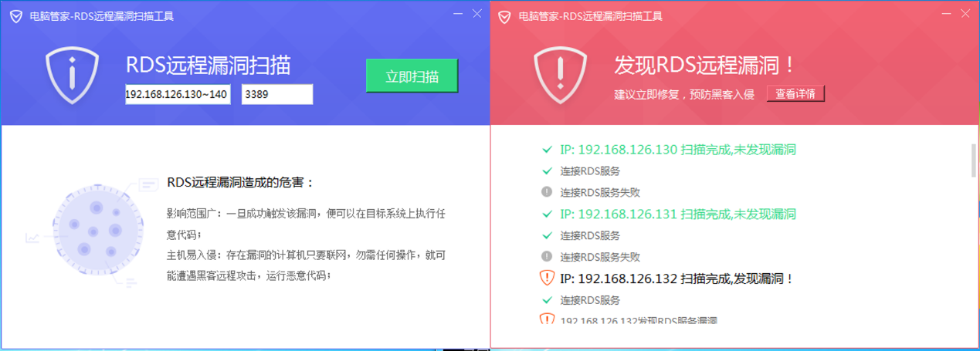980x351 pixels.
Task: Click the 连接RDS服务 row under IP .132
Action: point(590,300)
